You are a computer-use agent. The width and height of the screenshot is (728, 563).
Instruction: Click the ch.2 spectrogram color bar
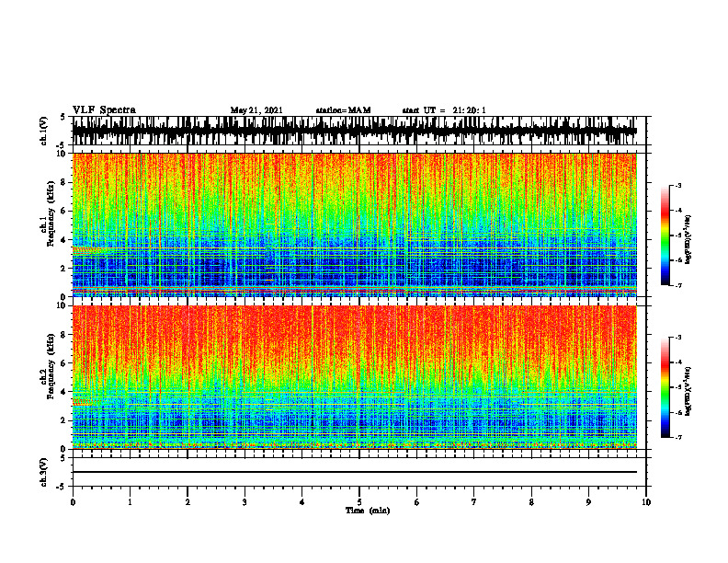[x=665, y=387]
